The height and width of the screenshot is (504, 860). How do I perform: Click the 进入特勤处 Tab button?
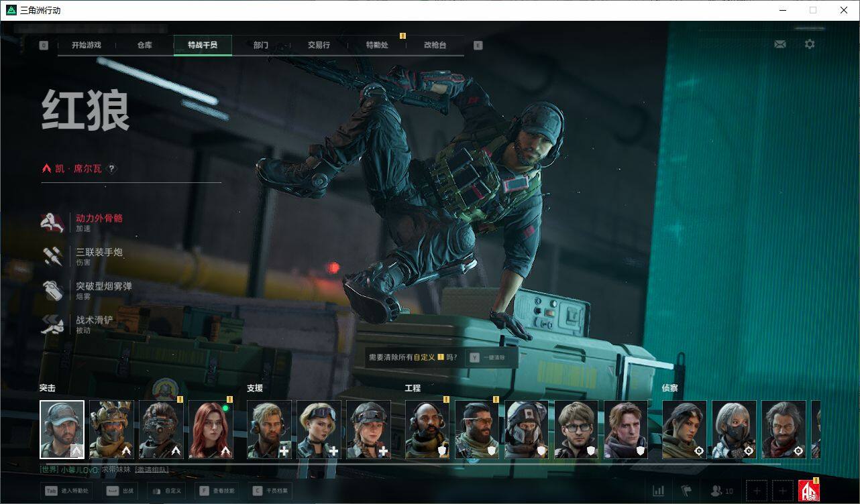[66, 491]
